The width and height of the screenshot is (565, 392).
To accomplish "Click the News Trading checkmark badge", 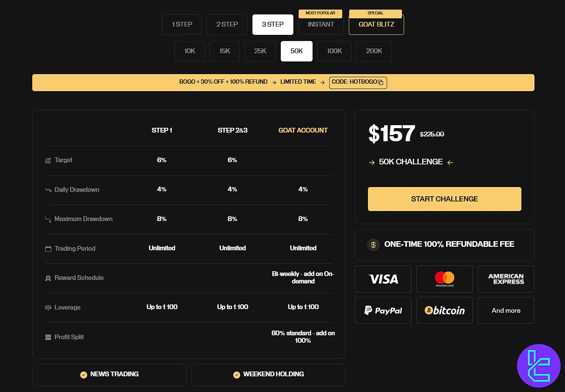I will click(84, 375).
